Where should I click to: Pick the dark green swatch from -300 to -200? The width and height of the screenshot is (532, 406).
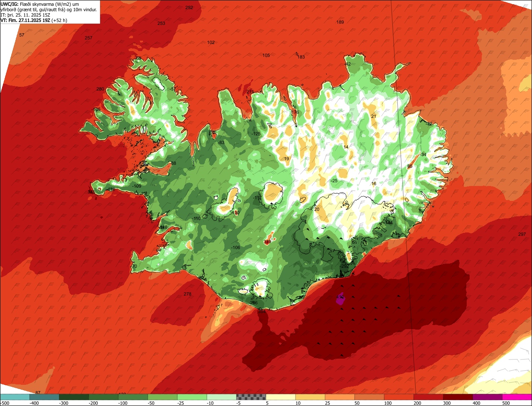74,397
